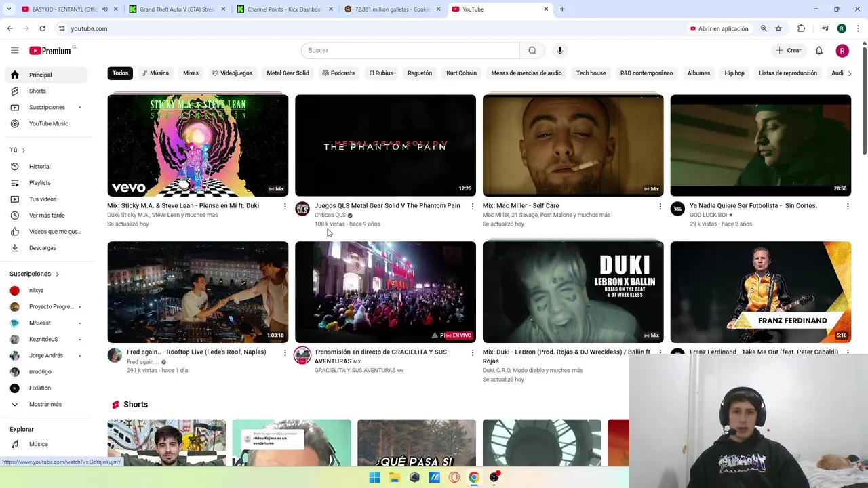
Task: Switch to the Cookie Clicker galletas tab
Action: click(x=392, y=9)
